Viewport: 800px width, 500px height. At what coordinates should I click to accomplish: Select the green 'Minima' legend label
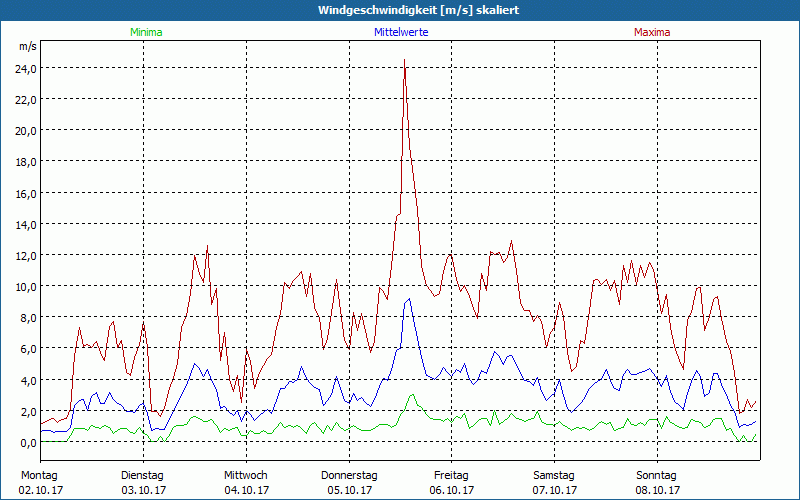pyautogui.click(x=146, y=32)
